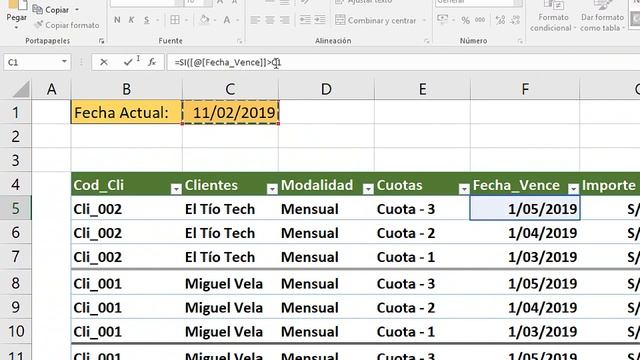Click the Fecha Actual: label cell

pos(127,112)
